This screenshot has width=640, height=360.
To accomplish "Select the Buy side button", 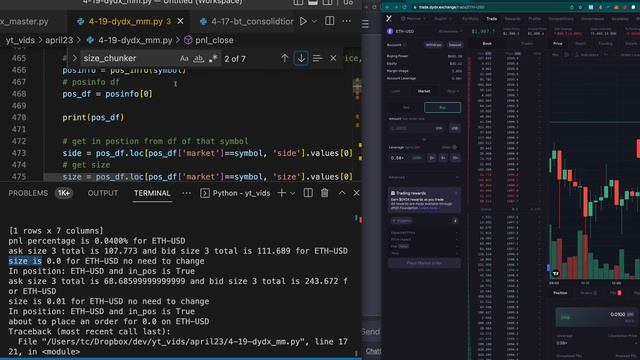I will [442, 108].
